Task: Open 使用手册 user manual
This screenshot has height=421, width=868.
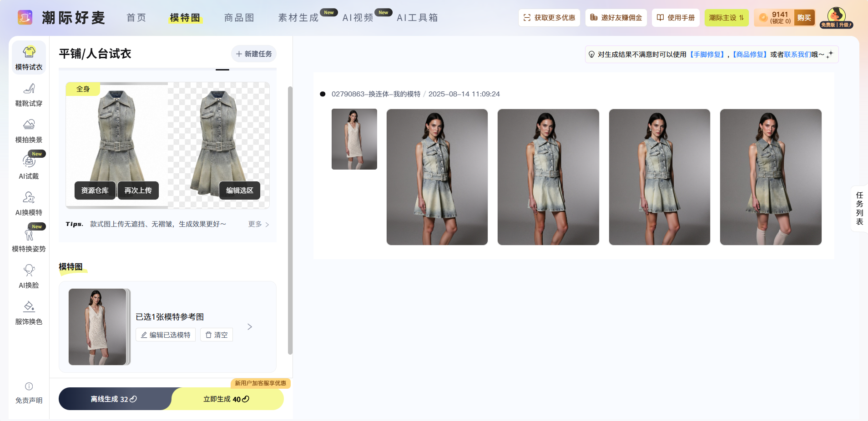Action: (x=676, y=18)
